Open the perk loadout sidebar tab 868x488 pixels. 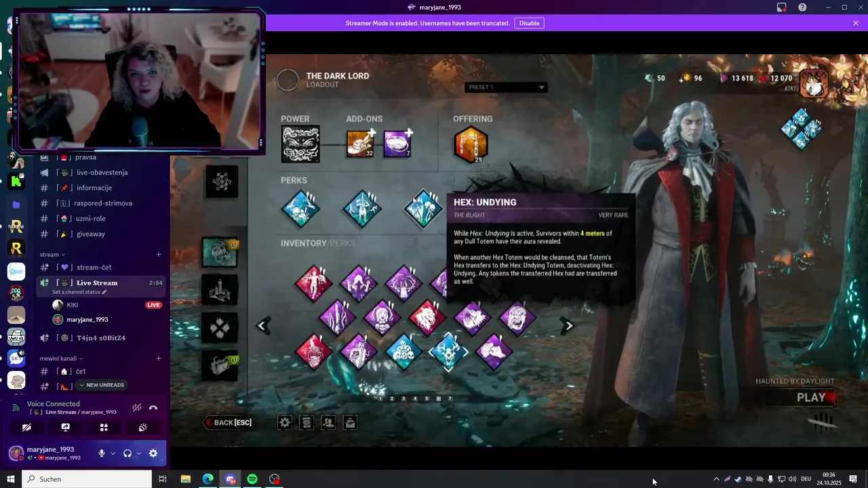(x=220, y=252)
